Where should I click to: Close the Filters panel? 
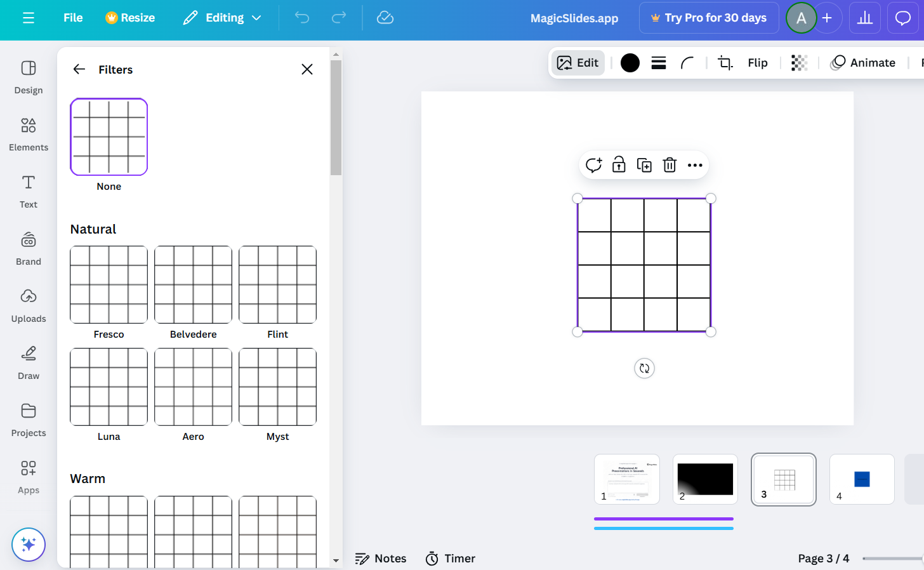point(307,69)
